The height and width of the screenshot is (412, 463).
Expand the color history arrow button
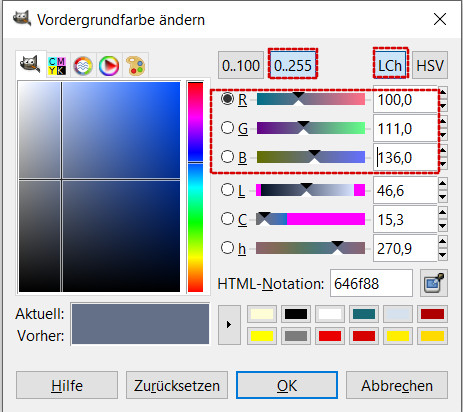tap(229, 325)
